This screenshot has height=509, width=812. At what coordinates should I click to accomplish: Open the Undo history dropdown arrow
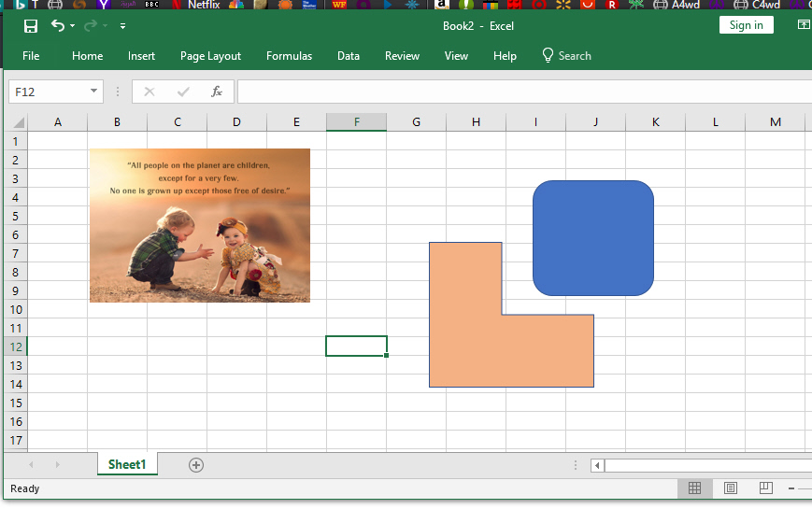[x=75, y=26]
